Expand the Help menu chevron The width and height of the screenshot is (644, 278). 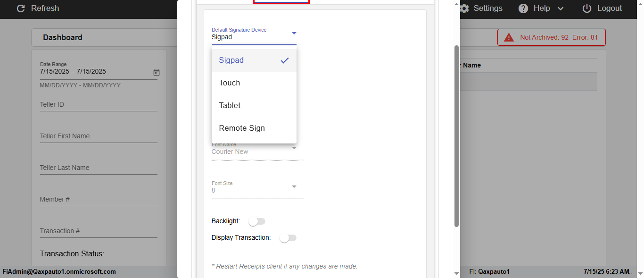pyautogui.click(x=561, y=8)
